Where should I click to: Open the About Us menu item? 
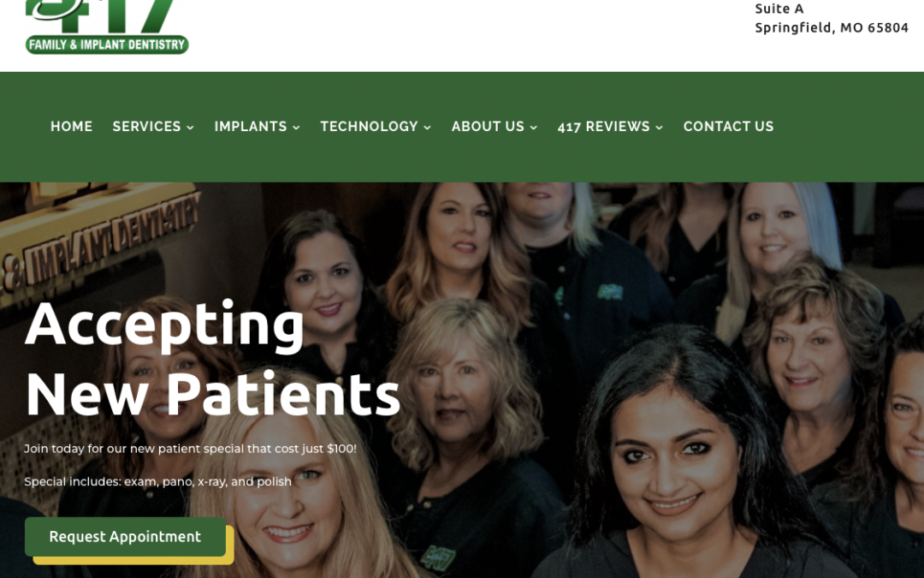[488, 126]
